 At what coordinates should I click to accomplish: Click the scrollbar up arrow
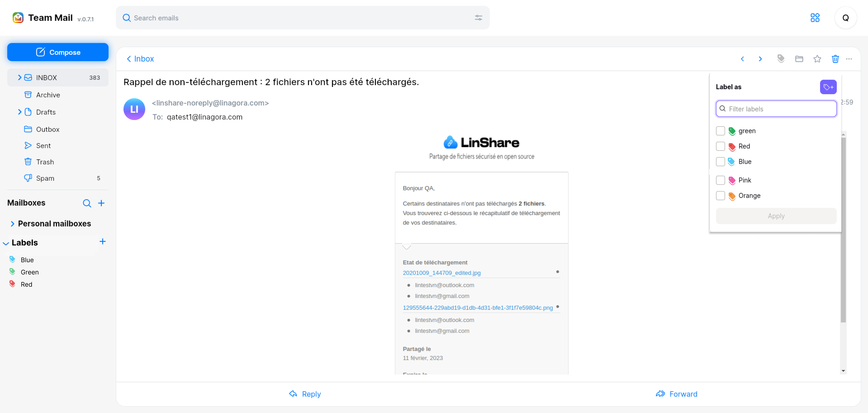coord(843,135)
